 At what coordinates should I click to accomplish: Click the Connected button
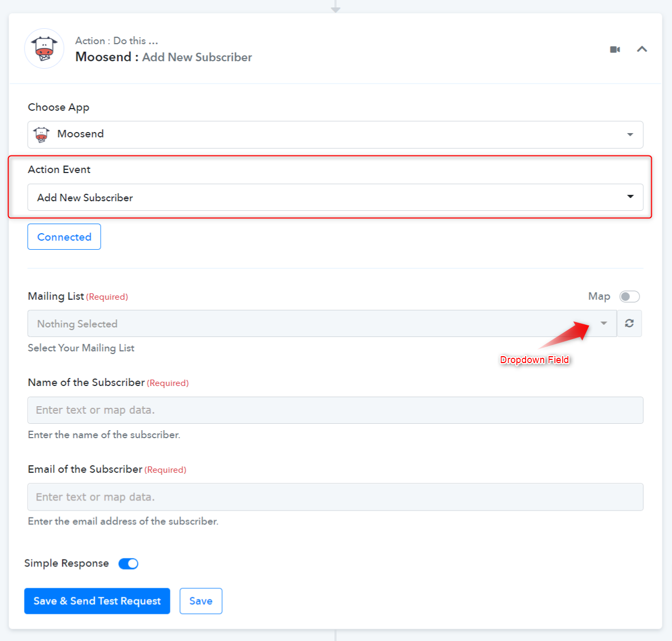(64, 237)
